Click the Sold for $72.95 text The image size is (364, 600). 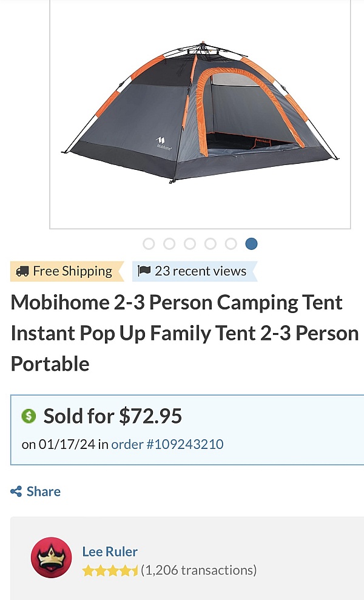tap(113, 416)
